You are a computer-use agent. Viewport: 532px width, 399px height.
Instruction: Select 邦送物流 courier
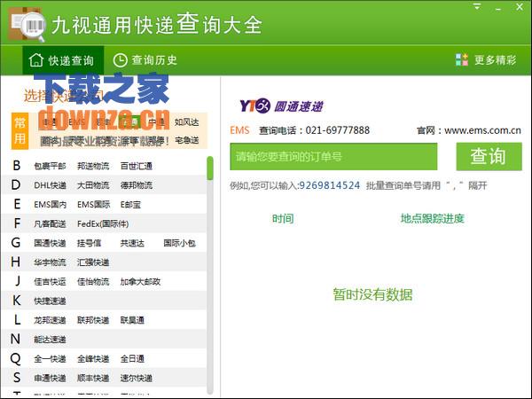tap(93, 166)
